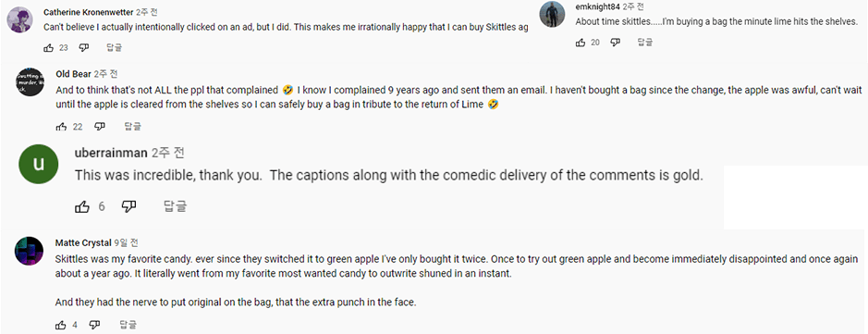Open Catherine Kronenwetter's profile avatar
Viewport: 868px width, 334px height.
pyautogui.click(x=20, y=20)
